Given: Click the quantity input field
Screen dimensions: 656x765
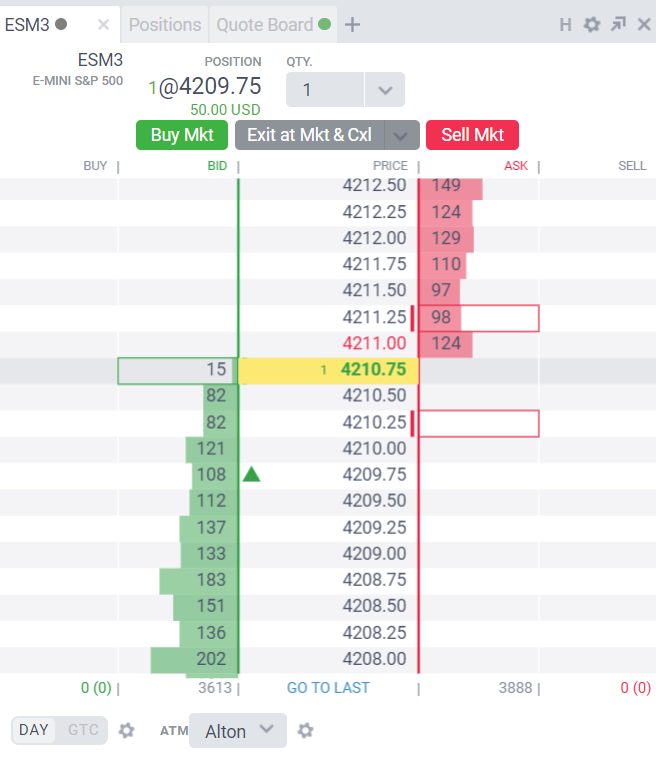Looking at the screenshot, I should tap(325, 90).
